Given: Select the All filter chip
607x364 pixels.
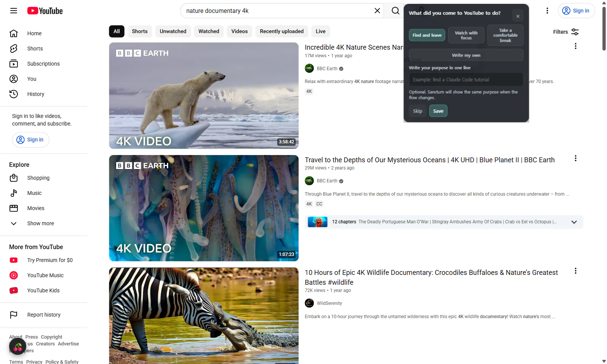Looking at the screenshot, I should [116, 31].
